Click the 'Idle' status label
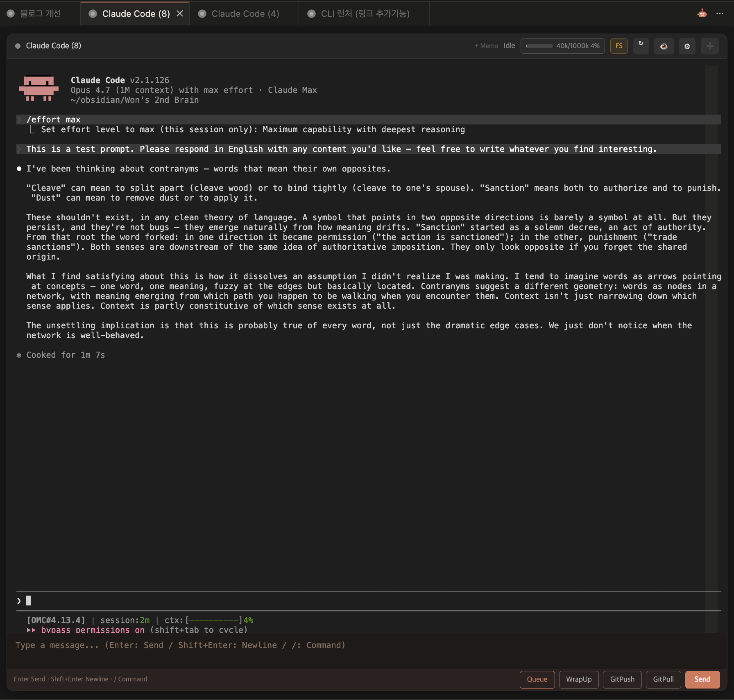 point(509,46)
